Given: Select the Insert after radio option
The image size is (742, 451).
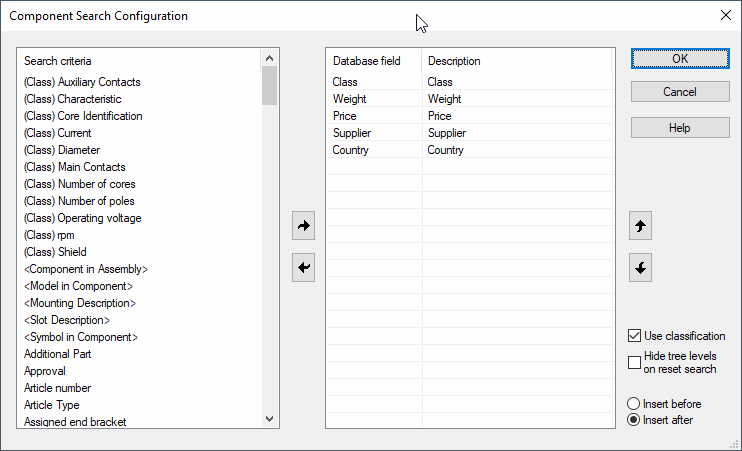Looking at the screenshot, I should [633, 420].
